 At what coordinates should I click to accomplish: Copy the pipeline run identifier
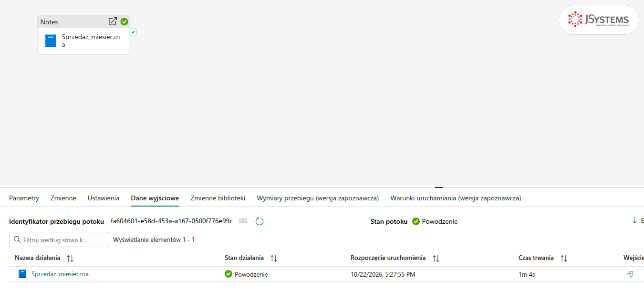243,221
